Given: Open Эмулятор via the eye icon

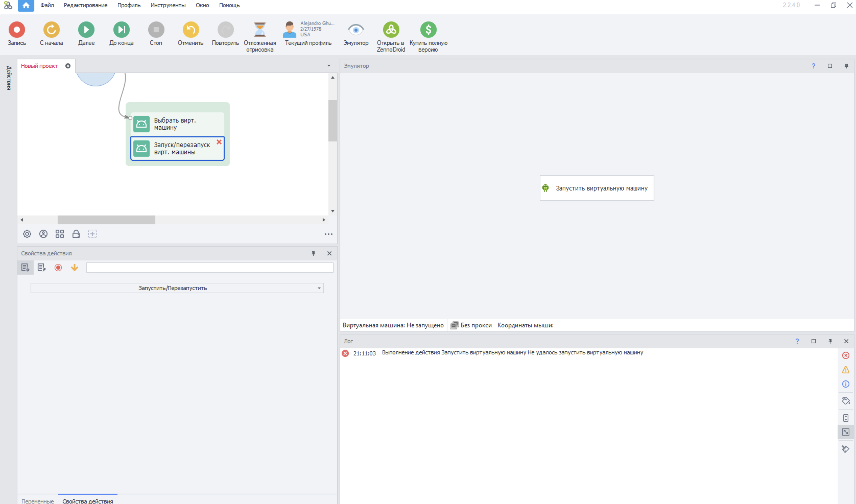Looking at the screenshot, I should 356,30.
